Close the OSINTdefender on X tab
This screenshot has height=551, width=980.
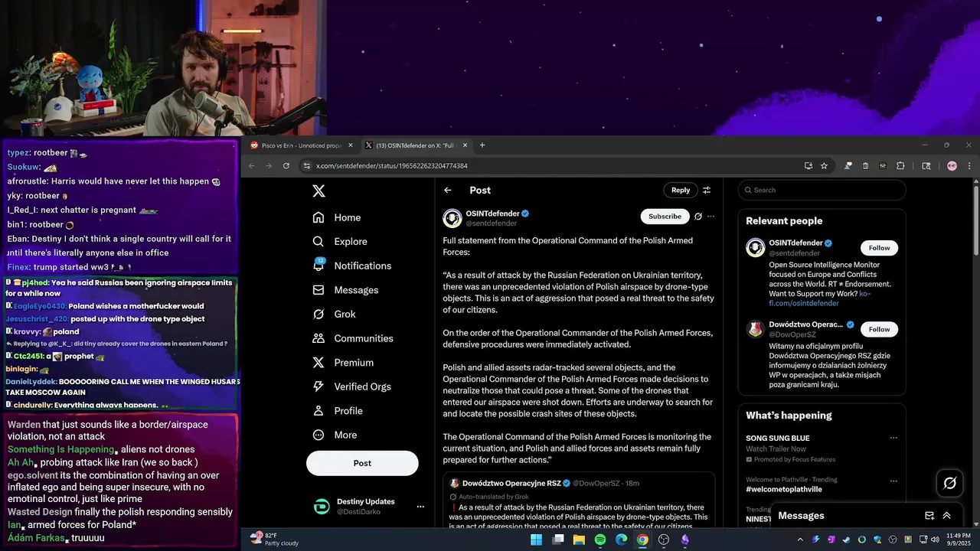click(x=465, y=145)
